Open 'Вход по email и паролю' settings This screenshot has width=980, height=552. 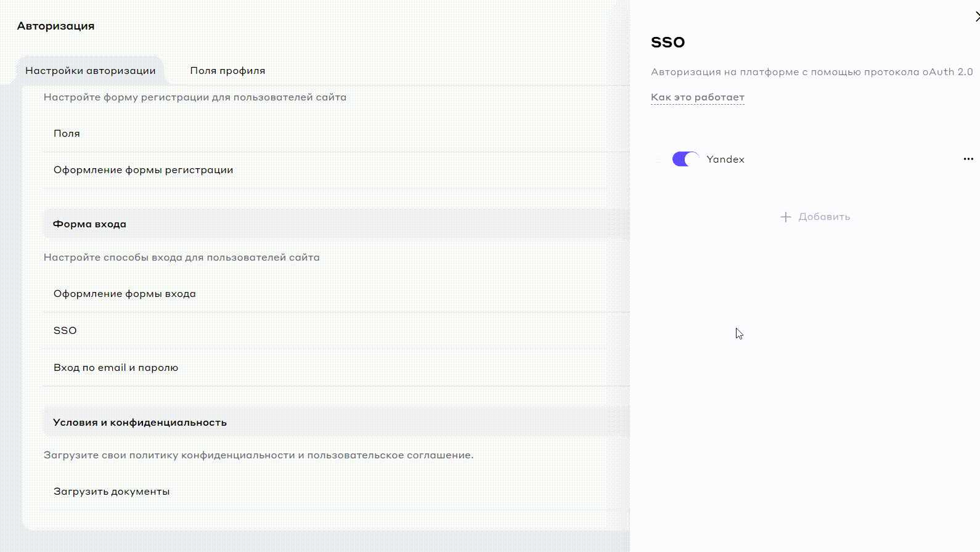[116, 368]
